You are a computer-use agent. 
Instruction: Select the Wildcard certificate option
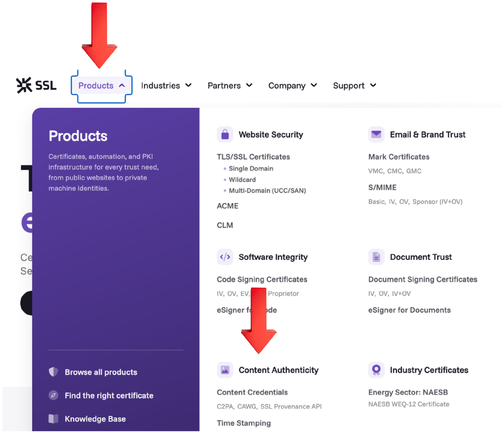pos(242,180)
